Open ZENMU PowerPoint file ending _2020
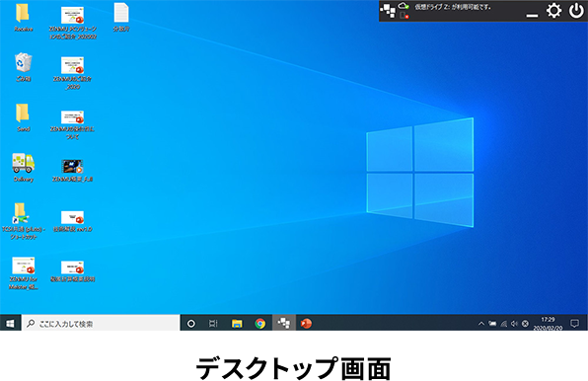The image size is (588, 381). coord(72,72)
